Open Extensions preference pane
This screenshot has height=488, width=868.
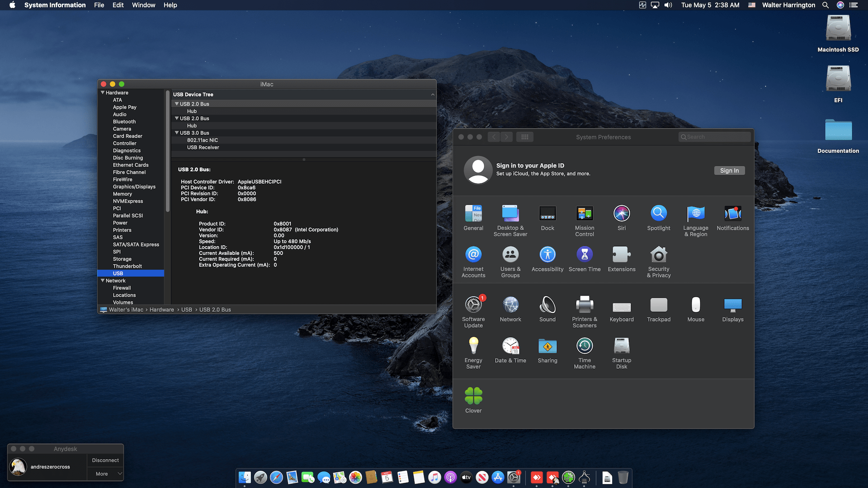[622, 258]
